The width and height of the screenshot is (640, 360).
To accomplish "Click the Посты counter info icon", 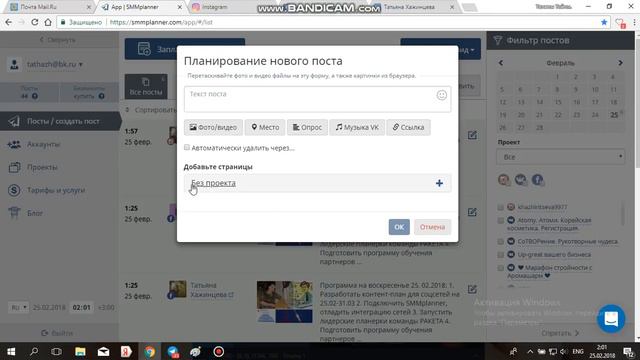I will pyautogui.click(x=35, y=96).
